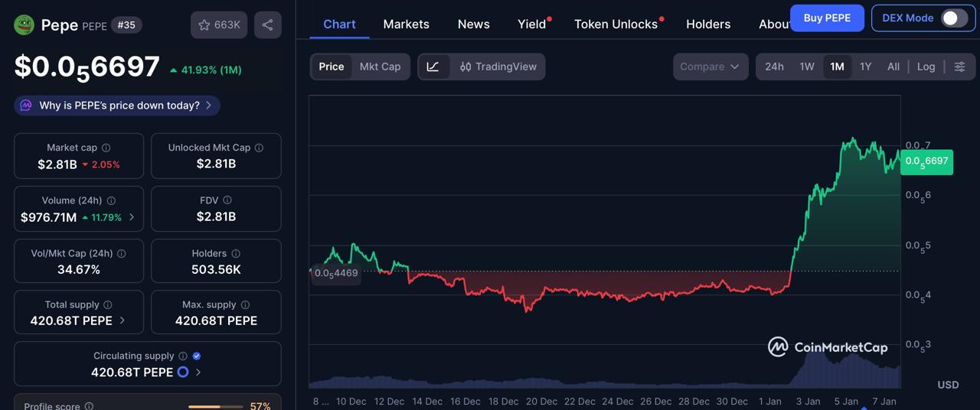Click the #35 rank badge
Screen dimensions: 980x410
[126, 25]
